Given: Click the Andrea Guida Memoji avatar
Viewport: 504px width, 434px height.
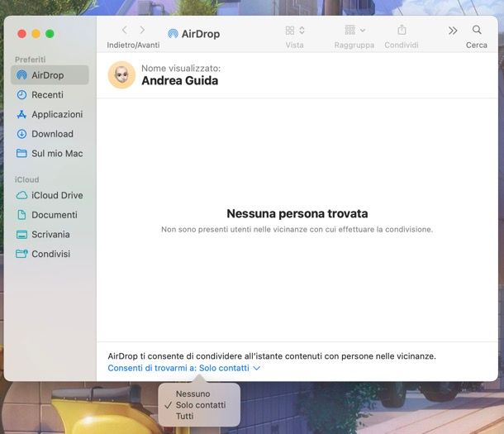Looking at the screenshot, I should pos(121,75).
